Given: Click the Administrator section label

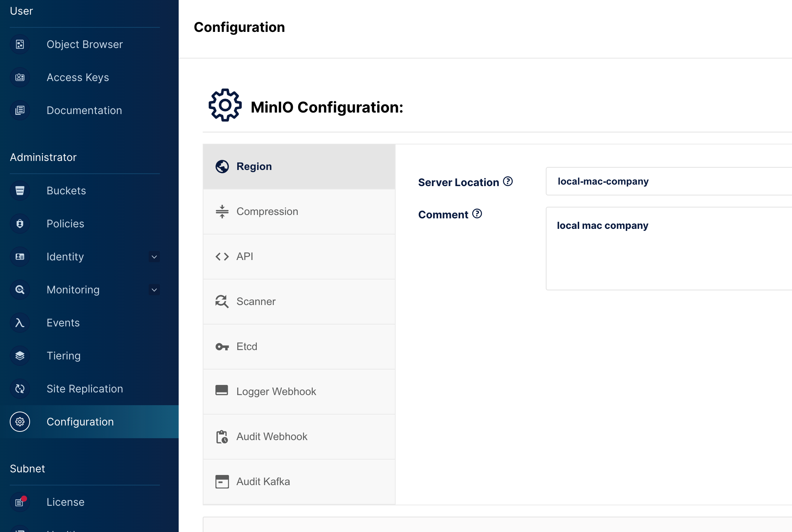Looking at the screenshot, I should 43,157.
